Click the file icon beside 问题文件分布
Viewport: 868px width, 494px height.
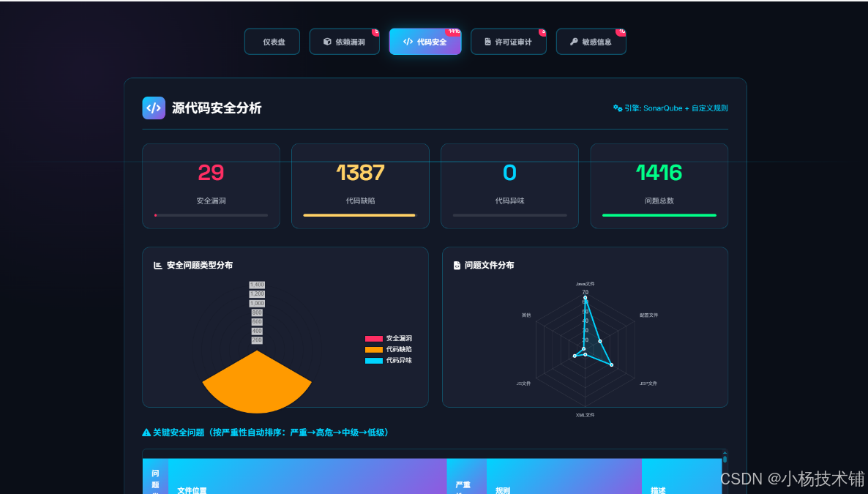(x=457, y=265)
